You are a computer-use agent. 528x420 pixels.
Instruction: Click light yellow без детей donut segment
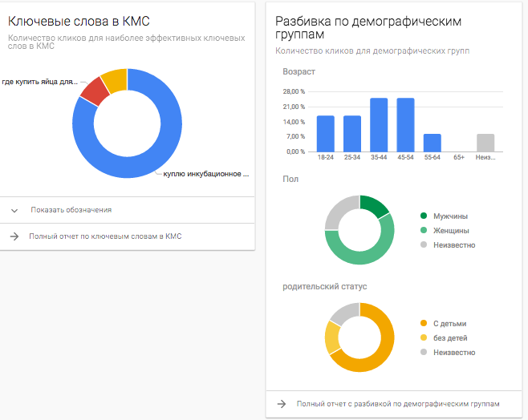[332, 337]
